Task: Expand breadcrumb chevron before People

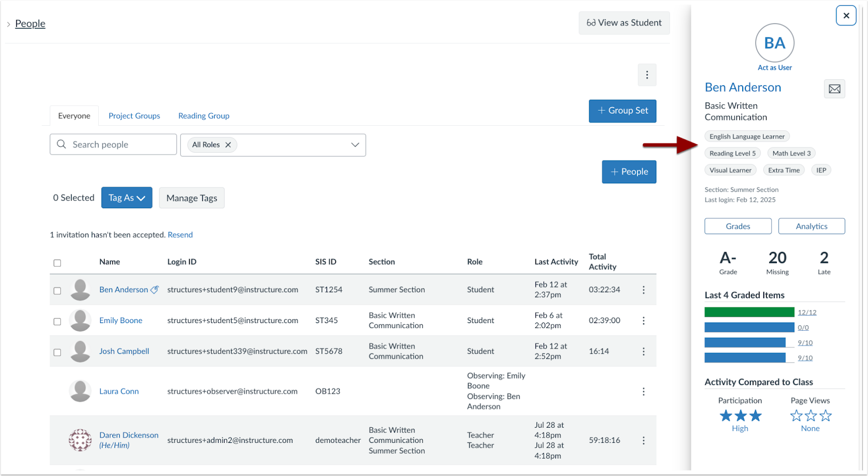Action: coord(9,24)
